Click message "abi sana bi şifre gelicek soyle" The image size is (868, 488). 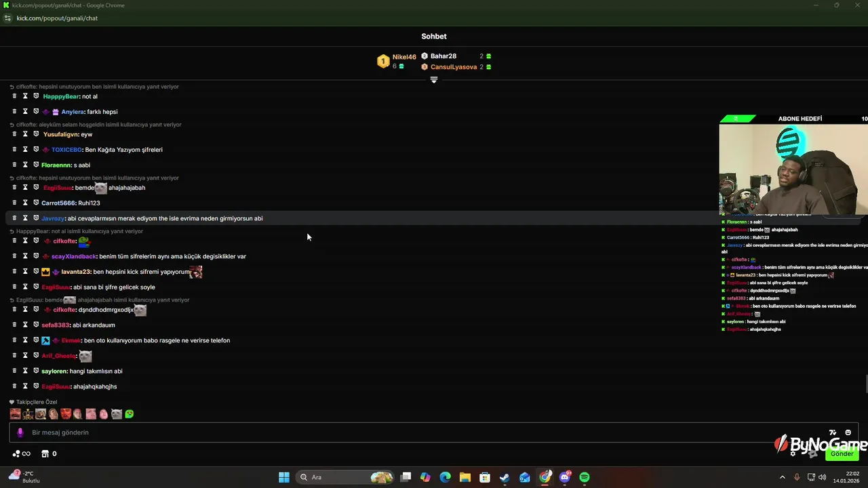point(114,287)
